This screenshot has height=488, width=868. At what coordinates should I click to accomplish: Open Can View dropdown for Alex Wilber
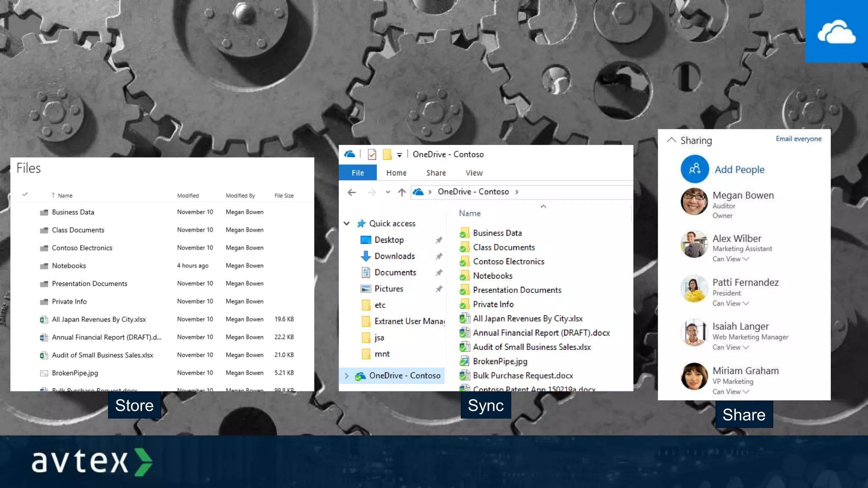pos(731,259)
